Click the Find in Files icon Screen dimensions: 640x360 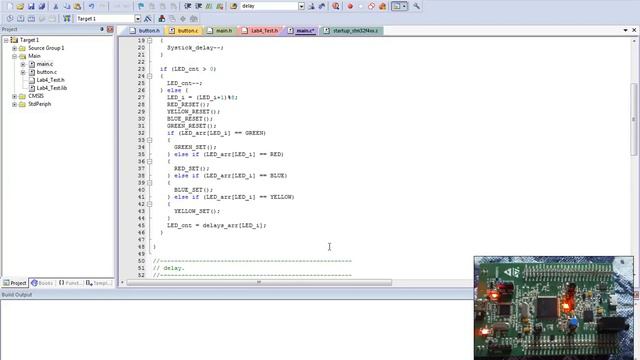click(233, 6)
